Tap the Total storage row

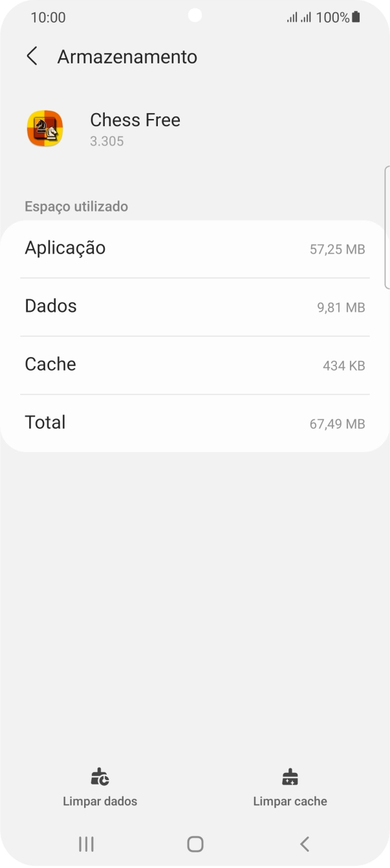(195, 422)
